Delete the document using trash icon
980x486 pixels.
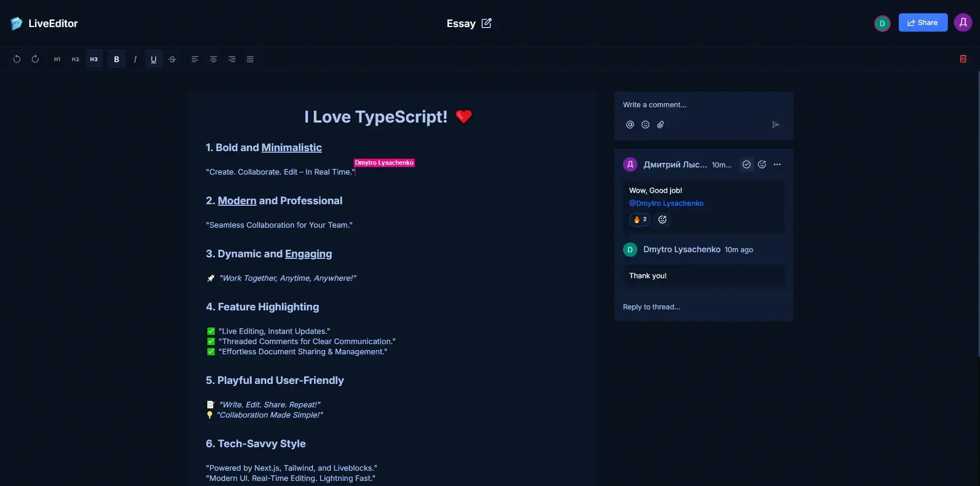(x=962, y=59)
